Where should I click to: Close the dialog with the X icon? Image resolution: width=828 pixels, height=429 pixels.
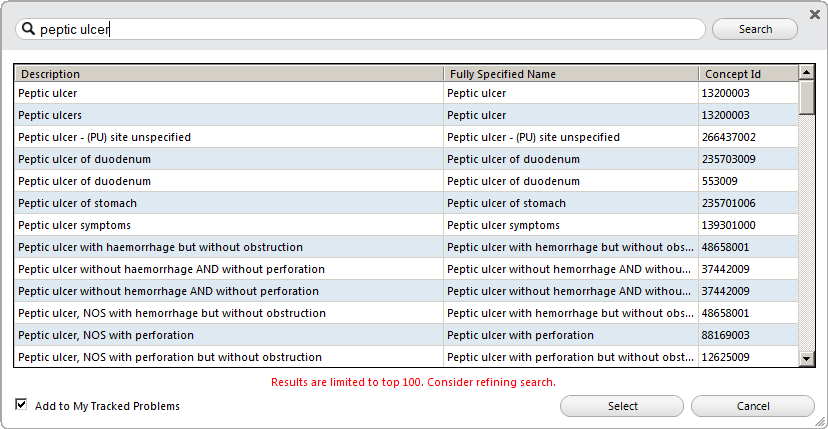coord(815,15)
